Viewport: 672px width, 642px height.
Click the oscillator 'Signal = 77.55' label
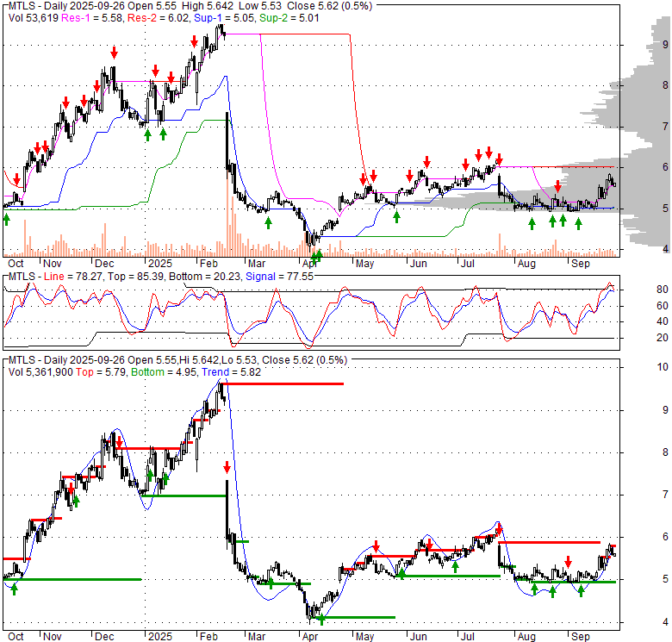pos(279,277)
